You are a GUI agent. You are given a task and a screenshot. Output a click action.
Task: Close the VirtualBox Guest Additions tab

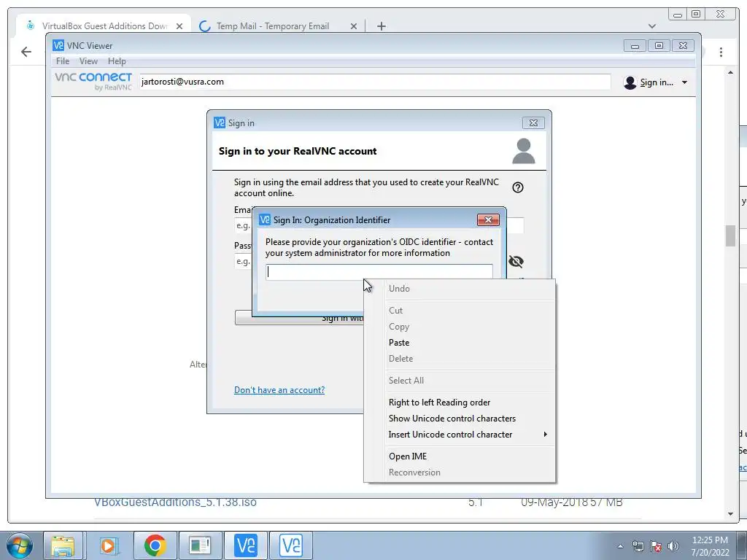click(x=179, y=26)
